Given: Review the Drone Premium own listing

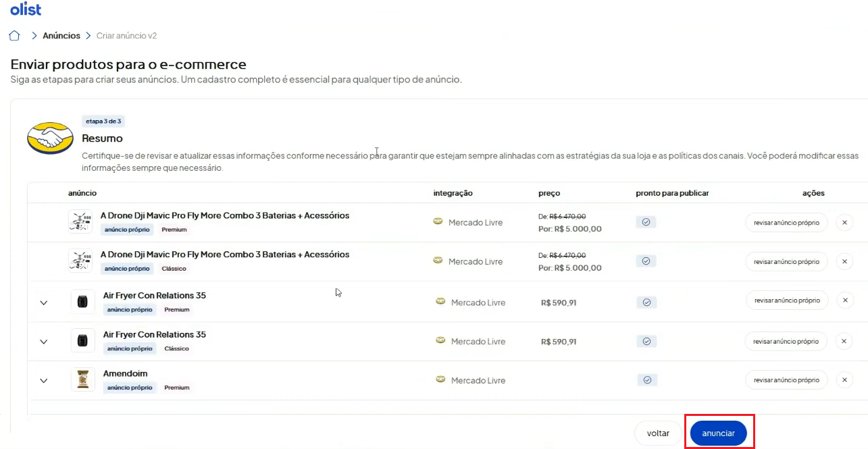Looking at the screenshot, I should point(786,222).
